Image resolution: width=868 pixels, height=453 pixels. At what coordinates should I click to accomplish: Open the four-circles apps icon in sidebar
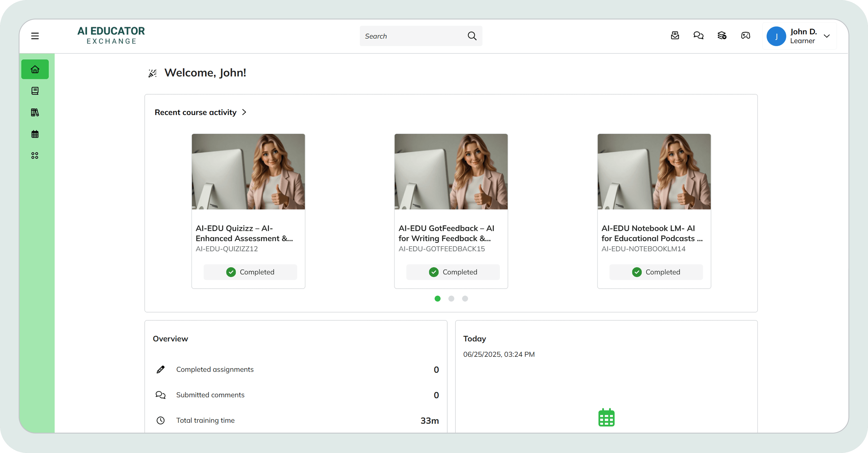[35, 156]
